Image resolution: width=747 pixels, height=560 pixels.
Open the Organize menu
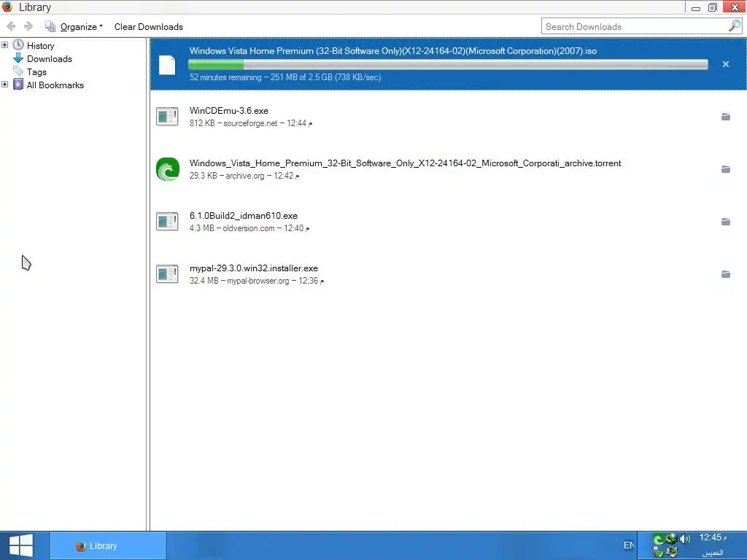[74, 27]
